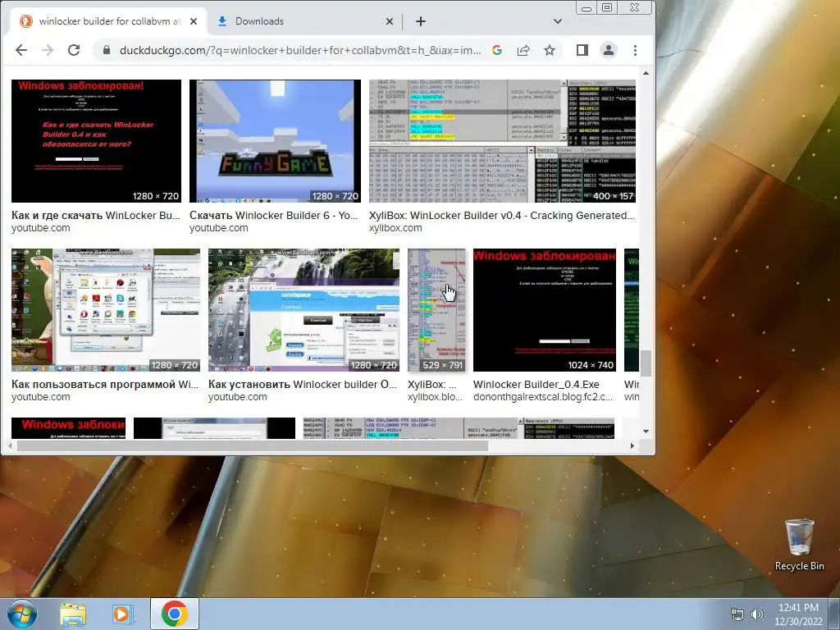This screenshot has width=840, height=630.
Task: Click the vertical scrollbar up arrow
Action: pos(646,73)
